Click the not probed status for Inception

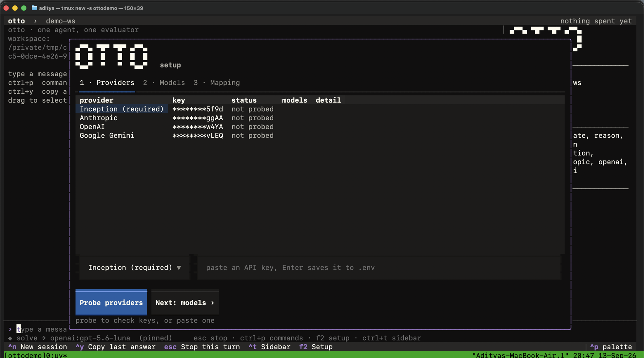pyautogui.click(x=253, y=109)
